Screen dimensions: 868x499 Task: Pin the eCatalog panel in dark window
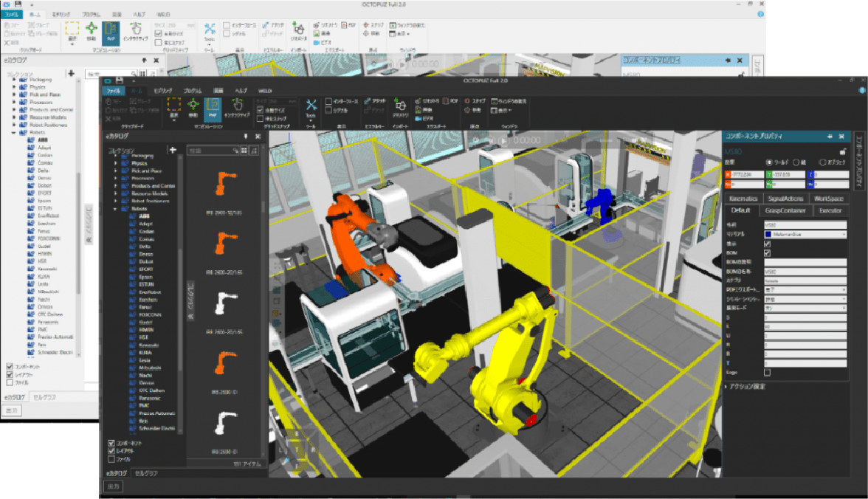click(246, 137)
